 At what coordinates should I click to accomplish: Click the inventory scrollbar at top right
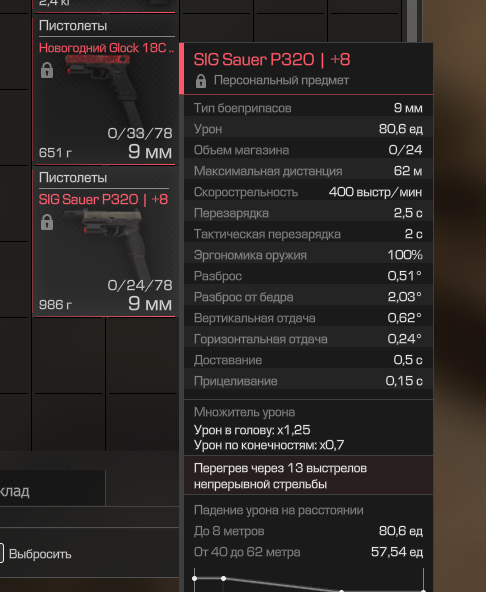(x=412, y=21)
